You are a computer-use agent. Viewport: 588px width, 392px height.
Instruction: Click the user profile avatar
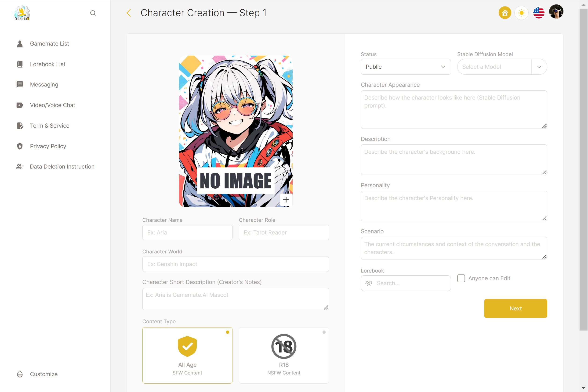556,12
